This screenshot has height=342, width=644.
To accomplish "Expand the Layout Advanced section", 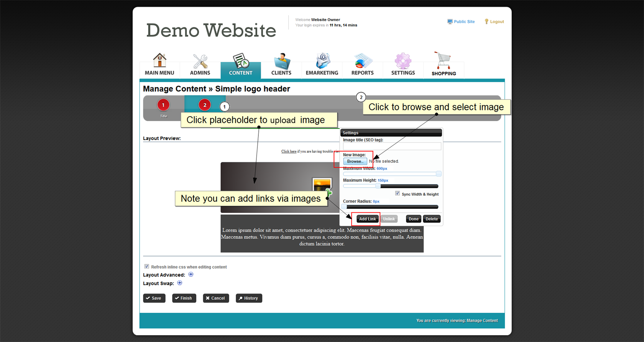I will coord(191,274).
